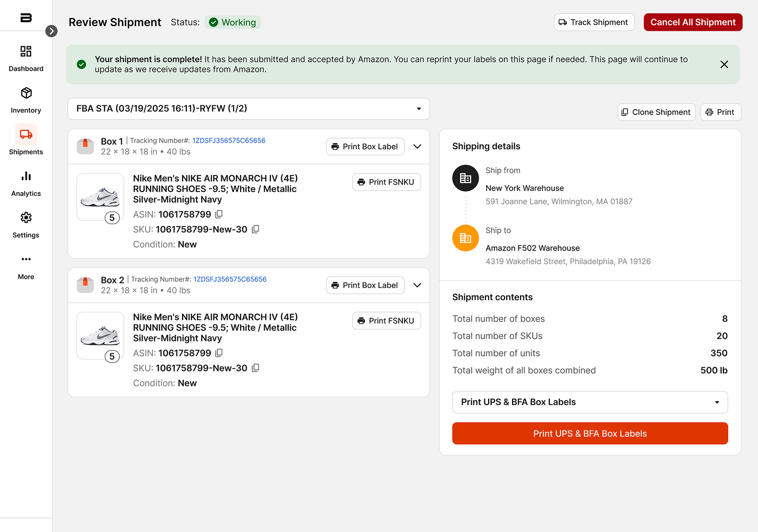Click the Track Shipment button
Viewport: 758px width, 532px height.
coord(594,22)
